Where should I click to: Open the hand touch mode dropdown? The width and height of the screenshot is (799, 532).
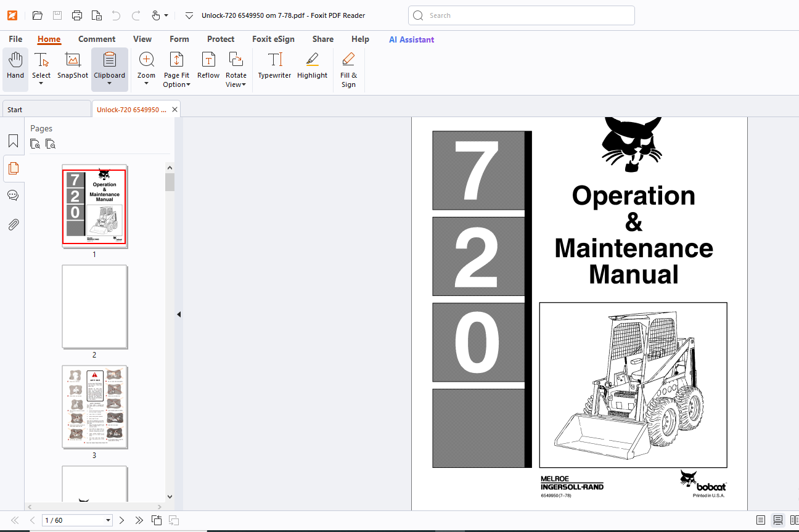coord(166,15)
